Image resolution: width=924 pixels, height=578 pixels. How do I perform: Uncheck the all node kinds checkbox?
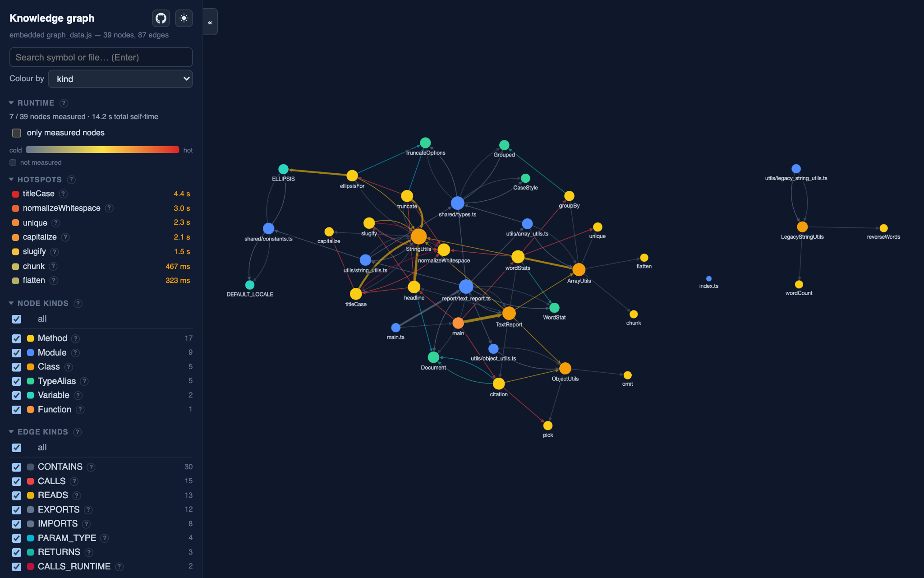pyautogui.click(x=17, y=319)
